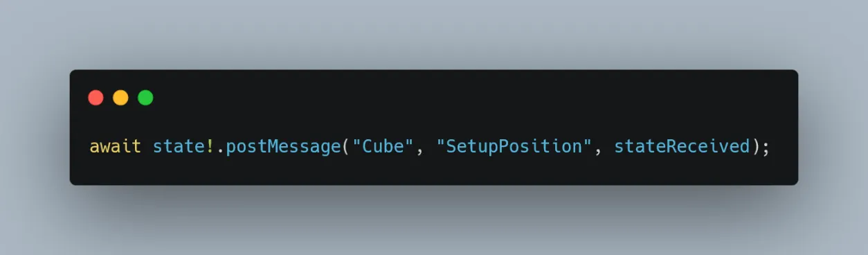868x255 pixels.
Task: Click the gray background above the code window
Action: pyautogui.click(x=433, y=33)
